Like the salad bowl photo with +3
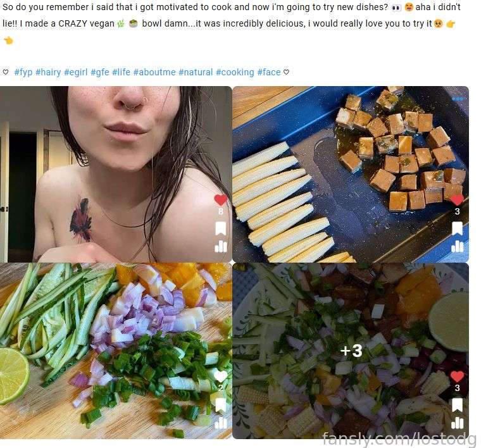The height and width of the screenshot is (448, 481). (x=457, y=376)
